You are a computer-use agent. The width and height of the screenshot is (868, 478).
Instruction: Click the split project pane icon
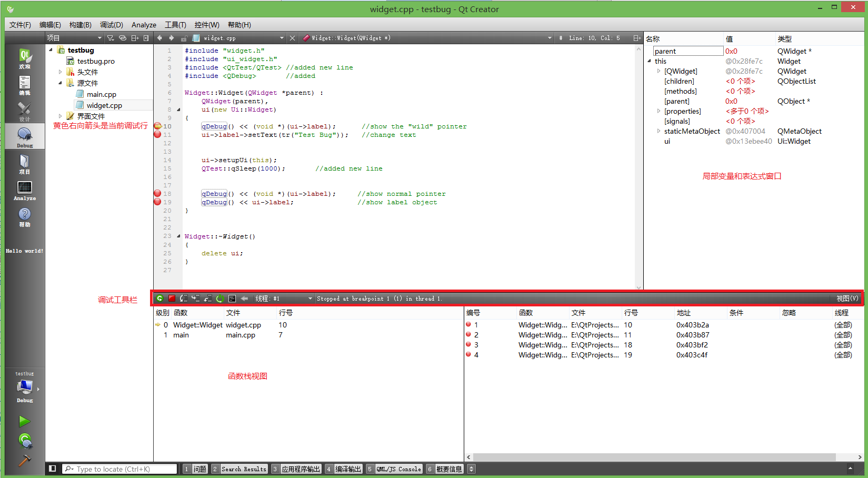(x=135, y=38)
